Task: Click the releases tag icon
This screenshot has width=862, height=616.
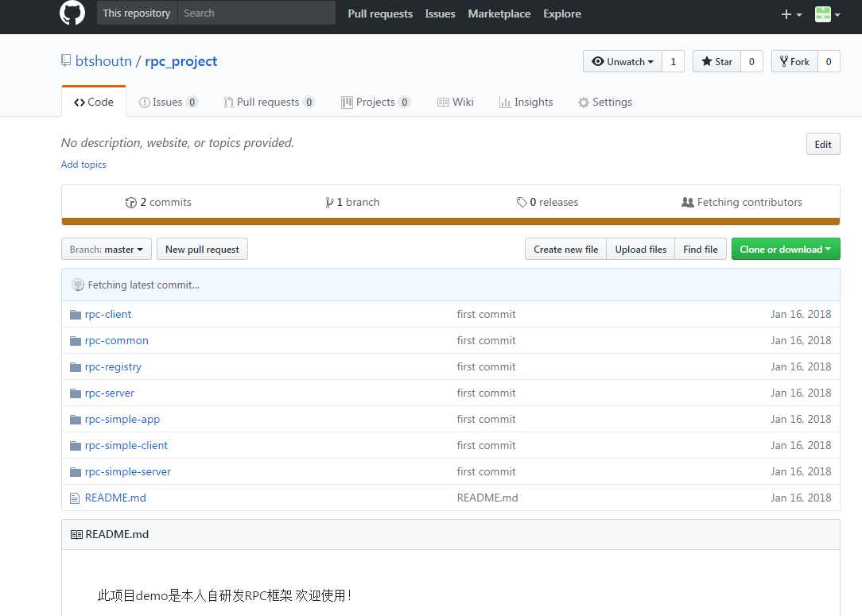Action: (x=522, y=203)
